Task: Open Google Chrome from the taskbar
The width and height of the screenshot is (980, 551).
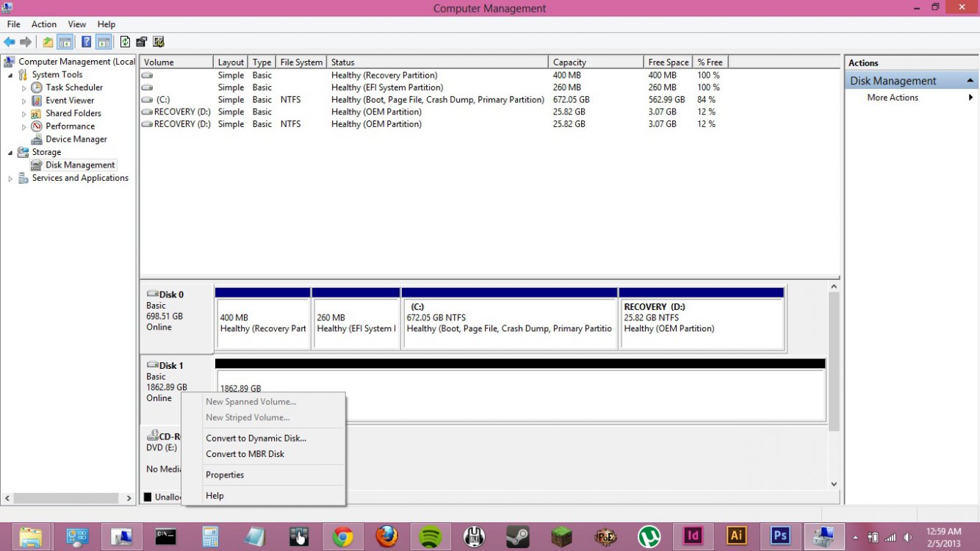Action: click(x=342, y=536)
